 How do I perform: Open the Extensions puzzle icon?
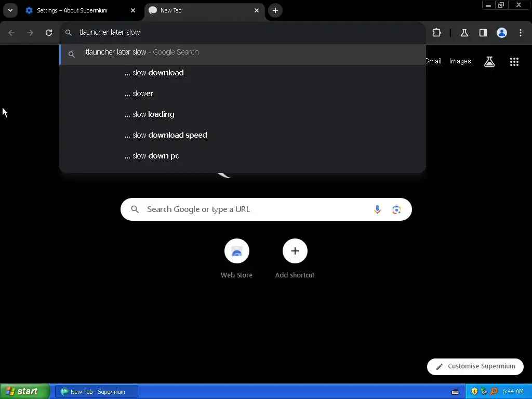[x=436, y=33]
